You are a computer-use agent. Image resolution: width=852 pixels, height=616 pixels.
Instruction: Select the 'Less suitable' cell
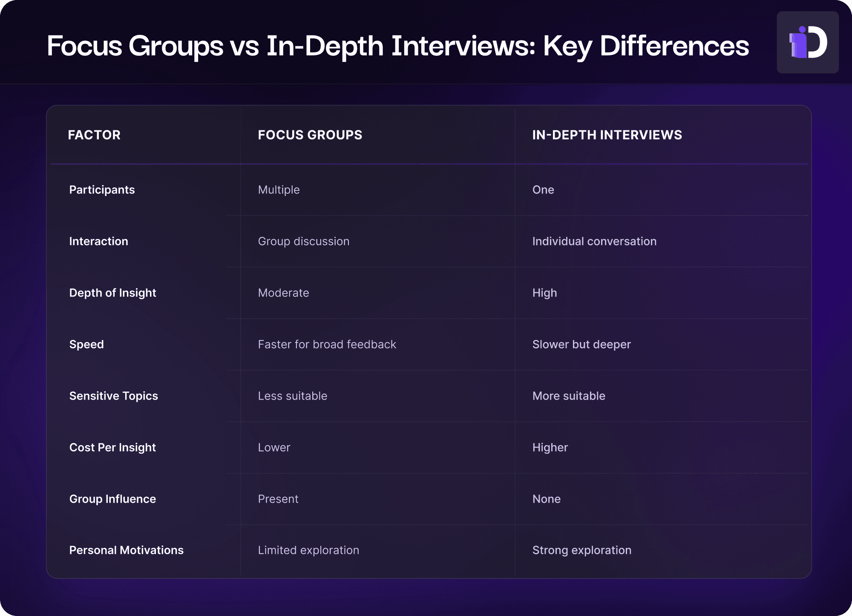pyautogui.click(x=292, y=396)
